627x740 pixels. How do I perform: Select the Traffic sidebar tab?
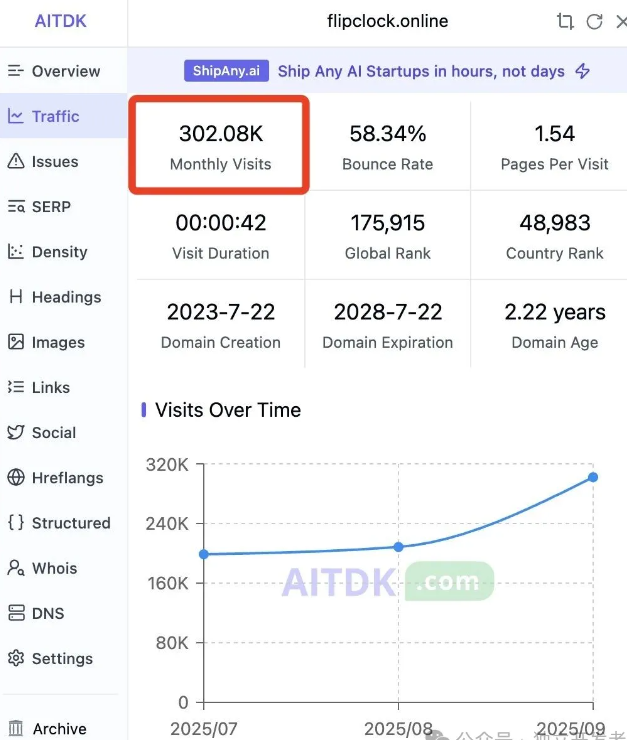point(55,116)
